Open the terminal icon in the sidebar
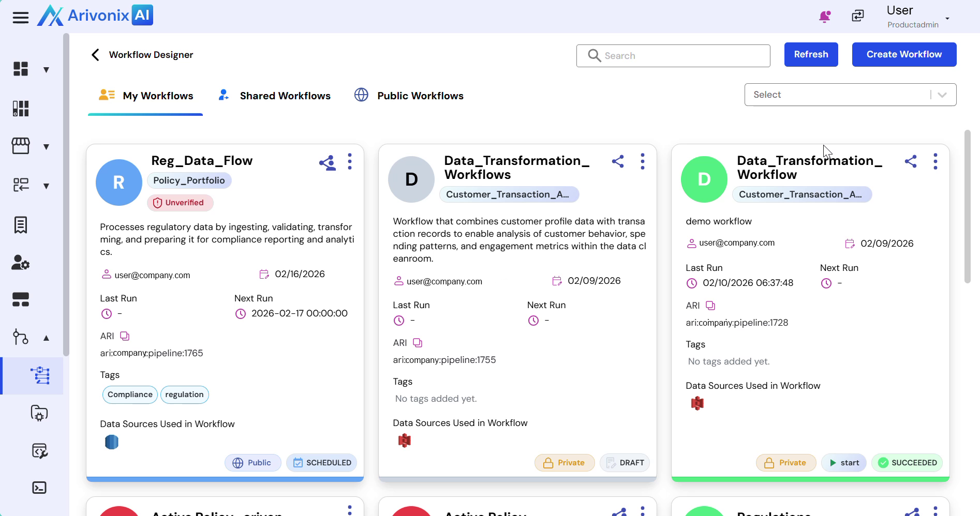This screenshot has width=980, height=516. [x=39, y=488]
